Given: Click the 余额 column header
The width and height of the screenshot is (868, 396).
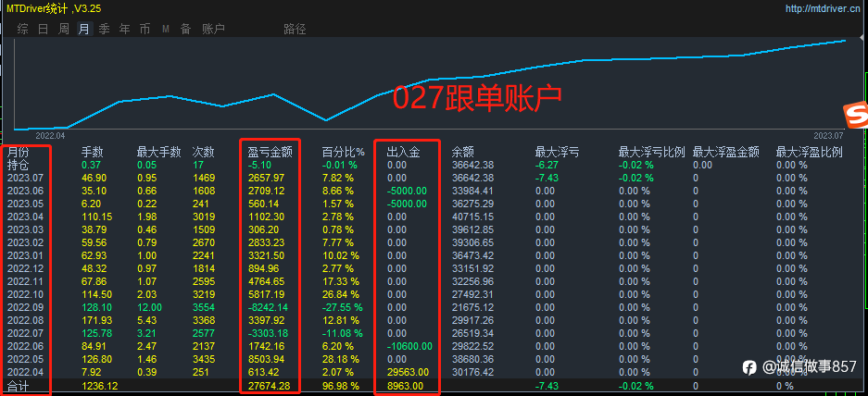Looking at the screenshot, I should coord(463,152).
